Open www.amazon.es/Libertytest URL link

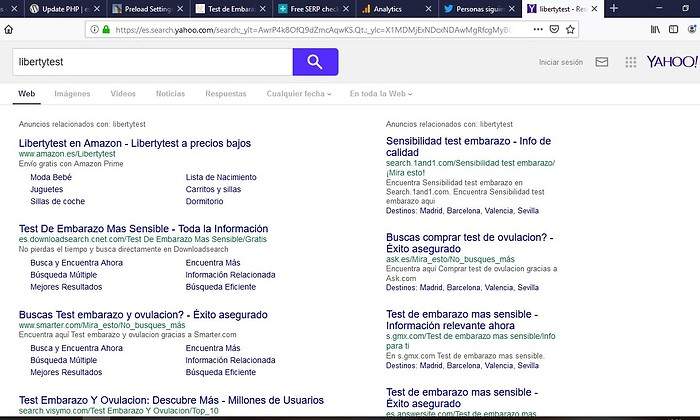tap(67, 154)
